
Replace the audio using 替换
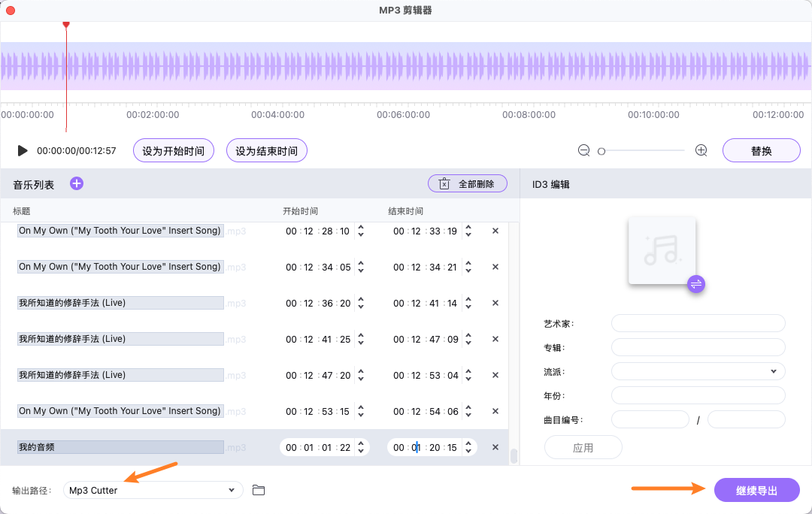click(761, 150)
